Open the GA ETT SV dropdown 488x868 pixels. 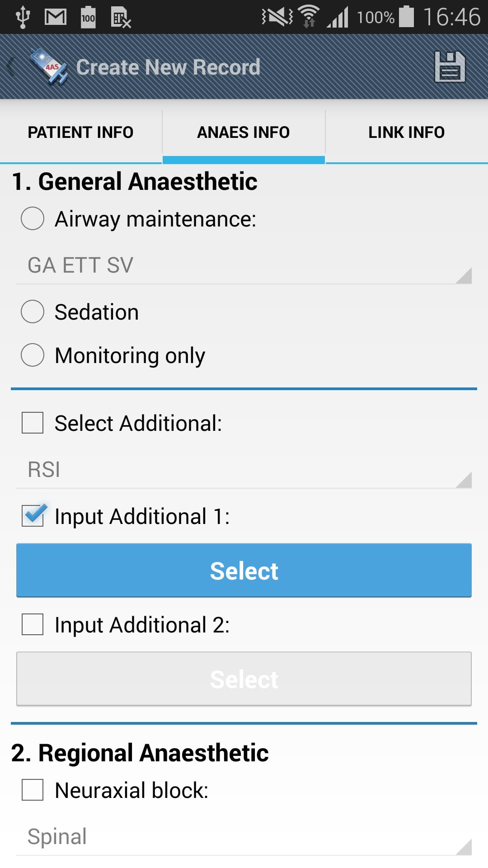click(244, 265)
